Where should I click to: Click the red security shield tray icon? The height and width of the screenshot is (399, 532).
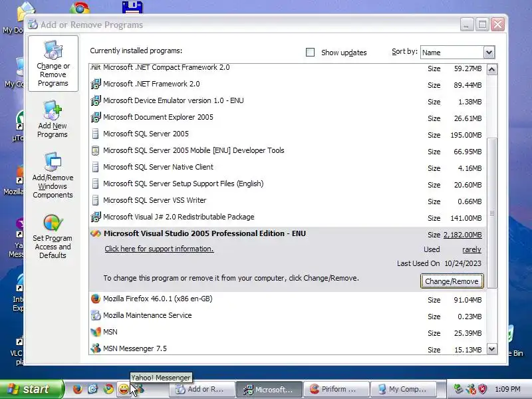[483, 389]
